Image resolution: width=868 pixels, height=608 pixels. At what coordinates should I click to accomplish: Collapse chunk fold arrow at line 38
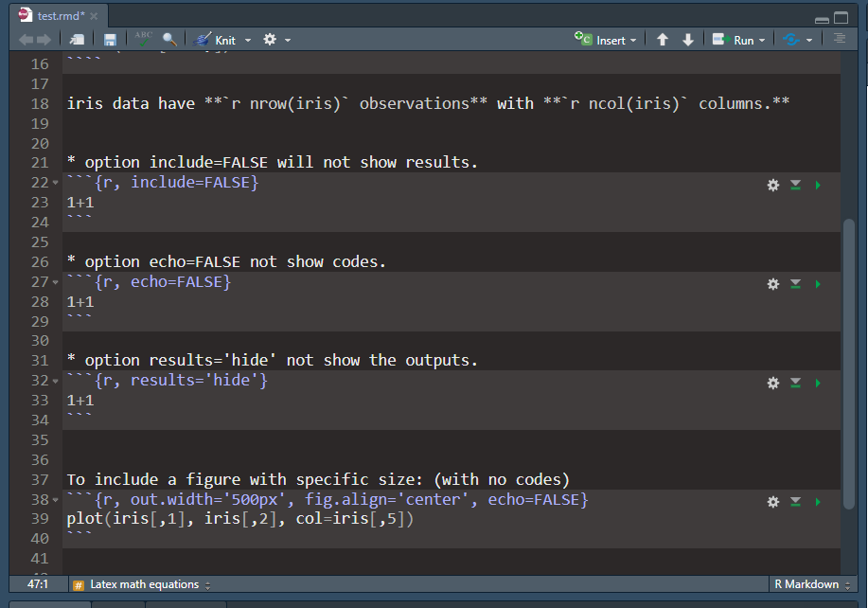[x=55, y=500]
